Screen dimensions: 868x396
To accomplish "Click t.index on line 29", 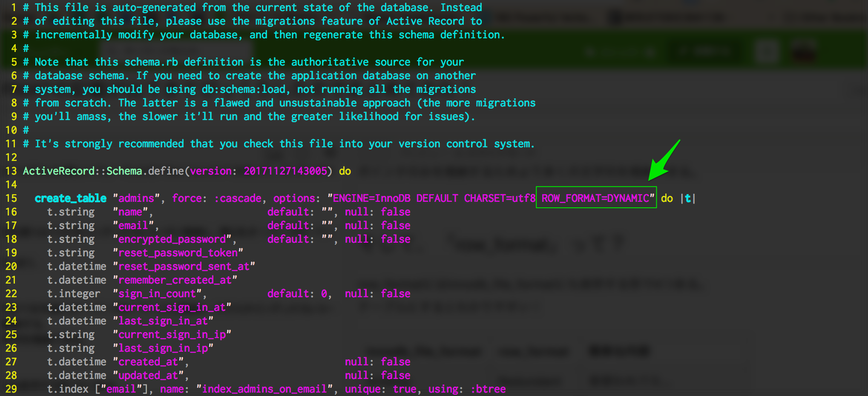I will (68, 389).
